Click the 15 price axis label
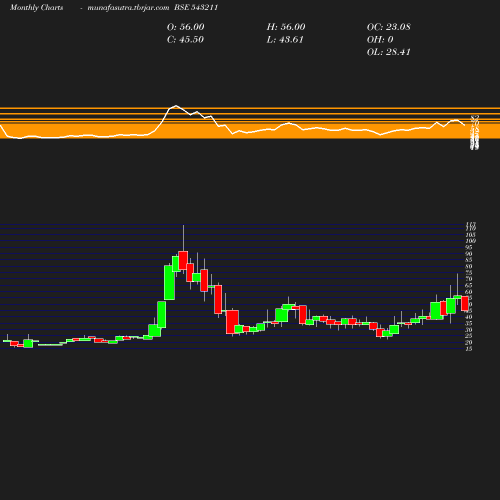Image resolution: width=500 pixels, height=500 pixels. click(x=469, y=349)
